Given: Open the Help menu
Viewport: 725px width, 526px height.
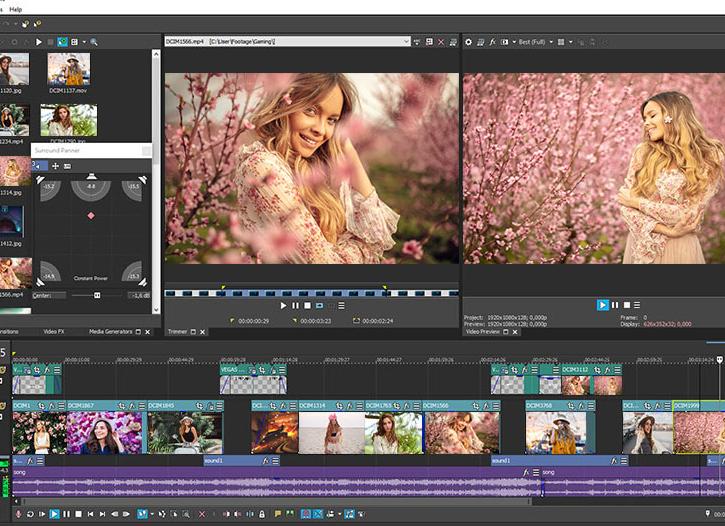Looking at the screenshot, I should [x=15, y=9].
